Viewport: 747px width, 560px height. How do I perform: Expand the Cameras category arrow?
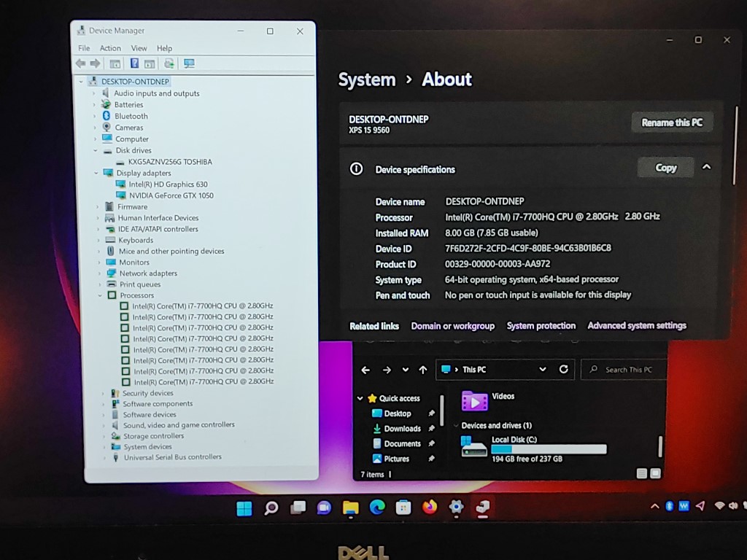coord(94,128)
